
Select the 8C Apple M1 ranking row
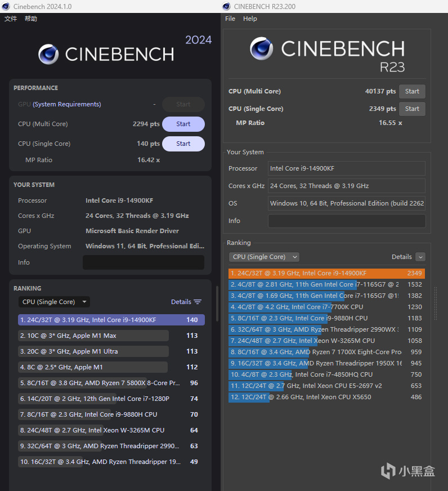click(x=111, y=367)
